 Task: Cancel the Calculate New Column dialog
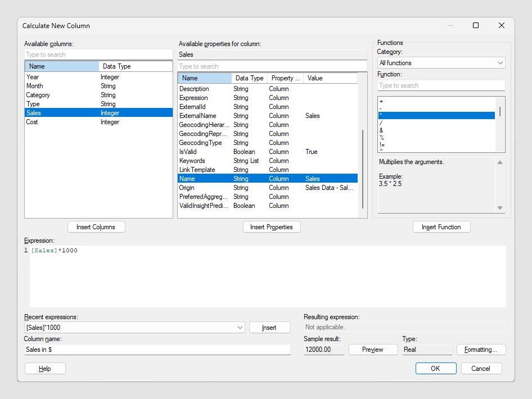(x=481, y=369)
